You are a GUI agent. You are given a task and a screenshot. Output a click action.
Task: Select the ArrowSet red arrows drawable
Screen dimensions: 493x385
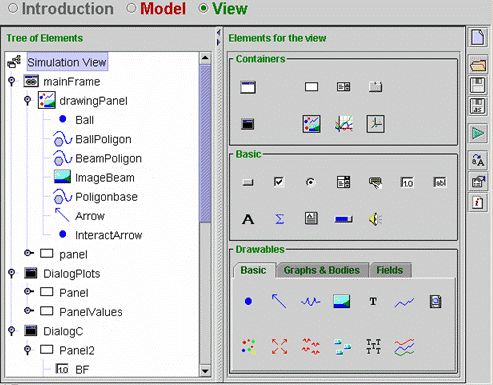[x=279, y=347]
